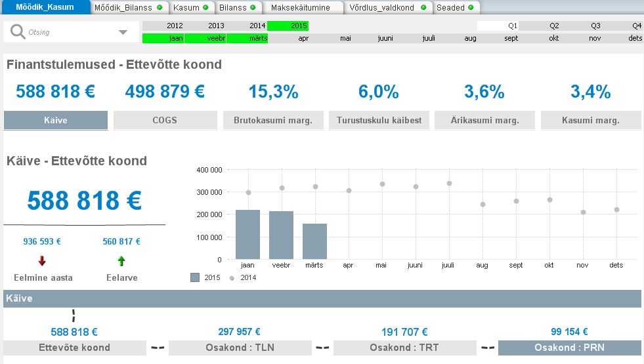Click the 2014 grey dot legend marker

(x=230, y=278)
